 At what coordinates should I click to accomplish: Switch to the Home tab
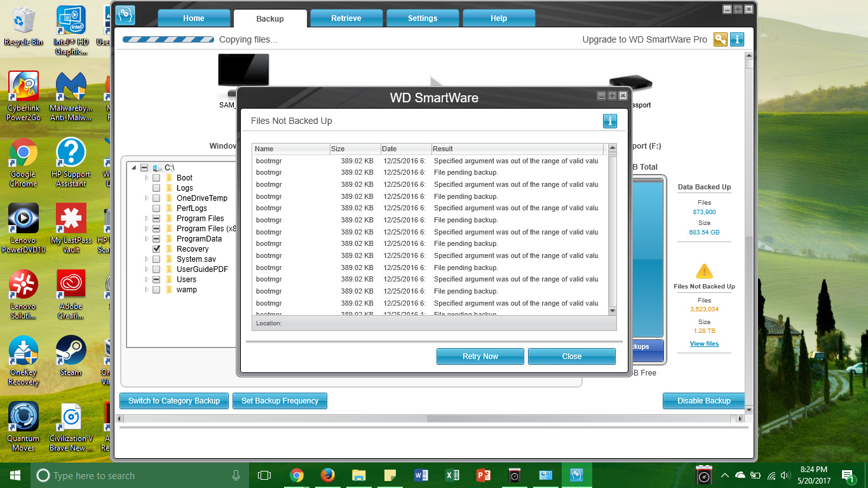tap(194, 18)
